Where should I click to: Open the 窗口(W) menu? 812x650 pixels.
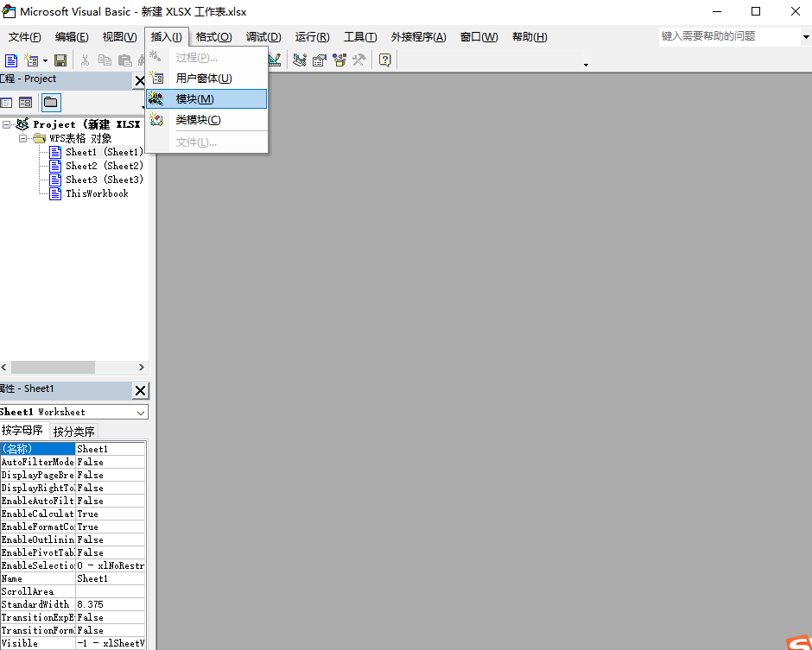pos(479,37)
